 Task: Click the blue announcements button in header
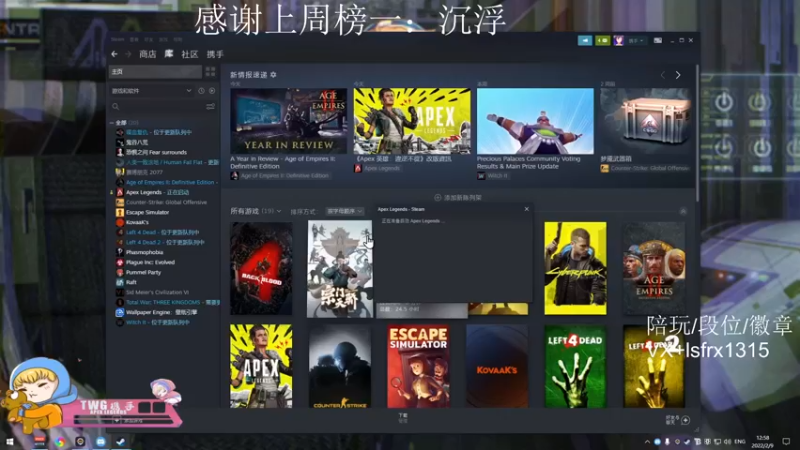coord(585,40)
